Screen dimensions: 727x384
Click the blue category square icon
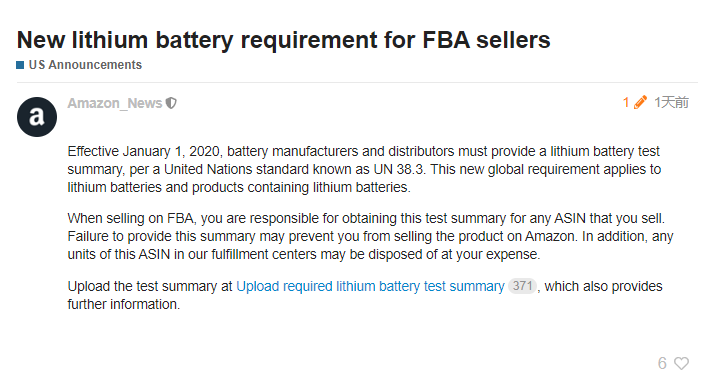click(x=20, y=65)
